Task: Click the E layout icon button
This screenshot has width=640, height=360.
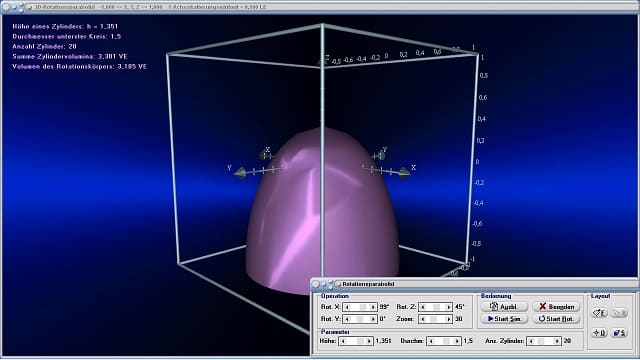Action: (x=599, y=313)
